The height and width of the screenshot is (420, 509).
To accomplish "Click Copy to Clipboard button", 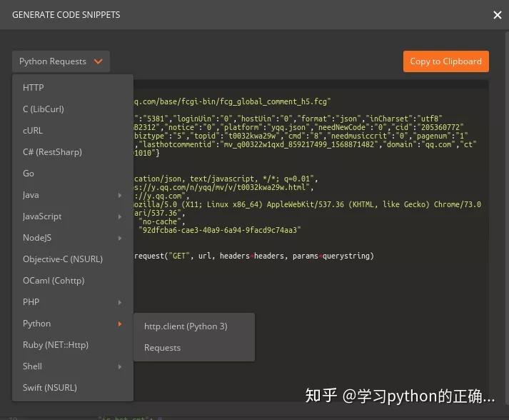I will tap(445, 61).
